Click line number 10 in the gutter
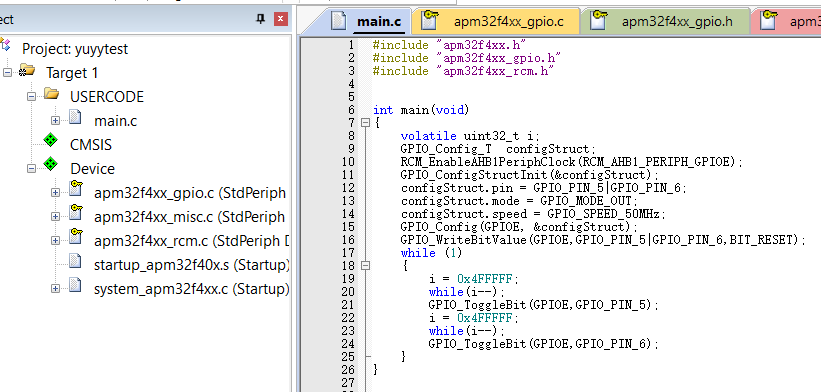The width and height of the screenshot is (821, 392). [x=348, y=162]
